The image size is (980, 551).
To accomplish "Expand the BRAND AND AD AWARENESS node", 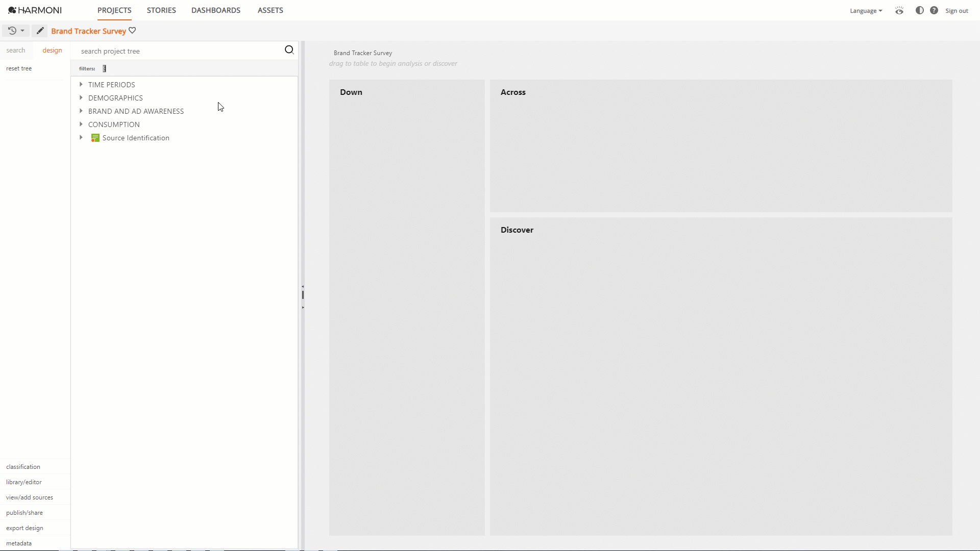I will pos(81,111).
